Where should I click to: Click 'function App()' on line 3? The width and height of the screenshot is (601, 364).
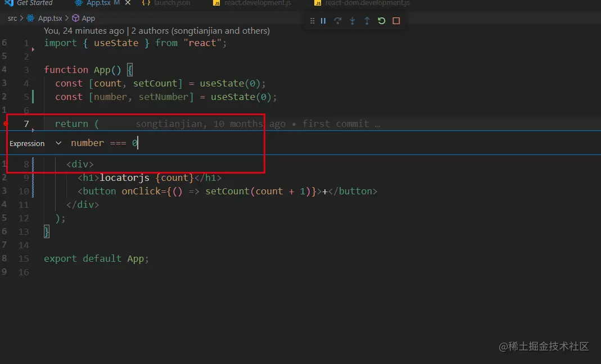(x=83, y=70)
